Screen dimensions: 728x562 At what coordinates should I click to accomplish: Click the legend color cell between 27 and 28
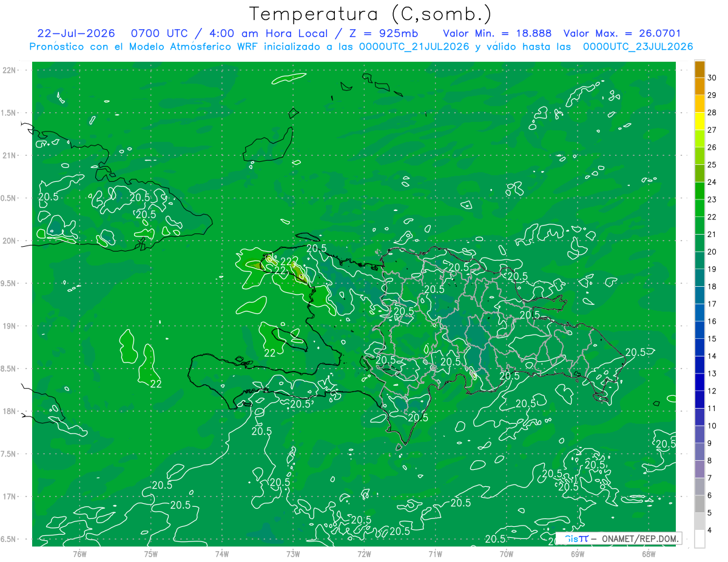coord(699,121)
